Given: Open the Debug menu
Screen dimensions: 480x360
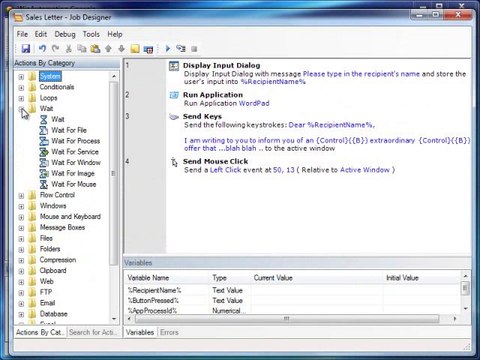Looking at the screenshot, I should (x=65, y=34).
